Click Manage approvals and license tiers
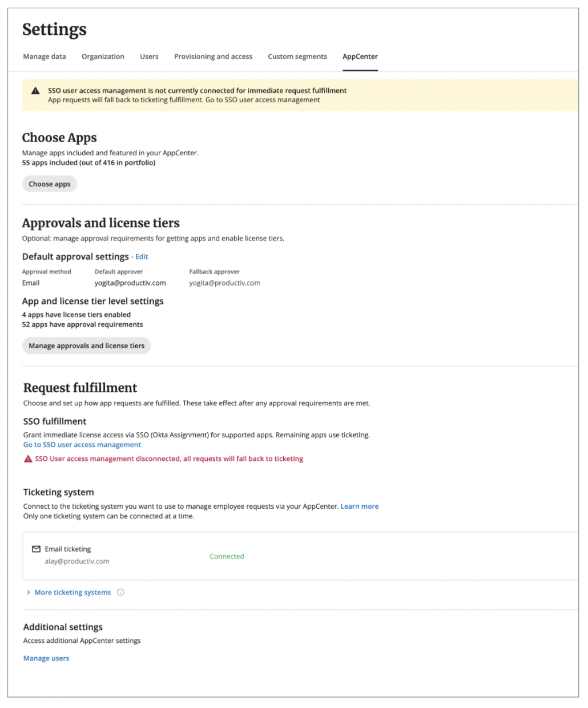This screenshot has height=708, width=588. (86, 345)
